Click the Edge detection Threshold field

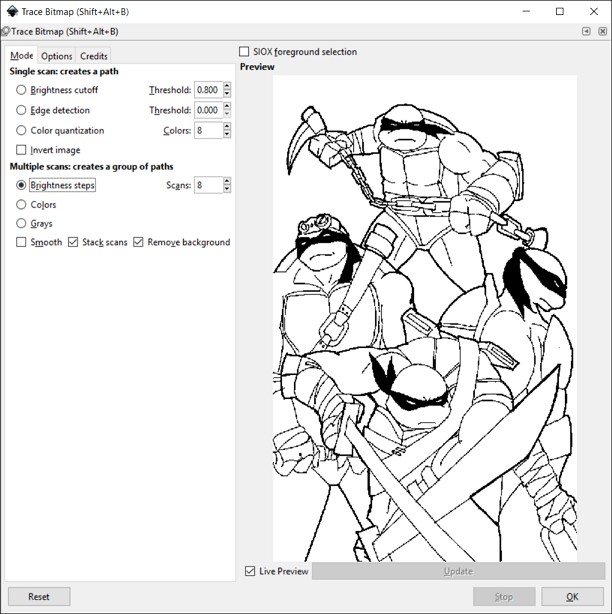208,110
